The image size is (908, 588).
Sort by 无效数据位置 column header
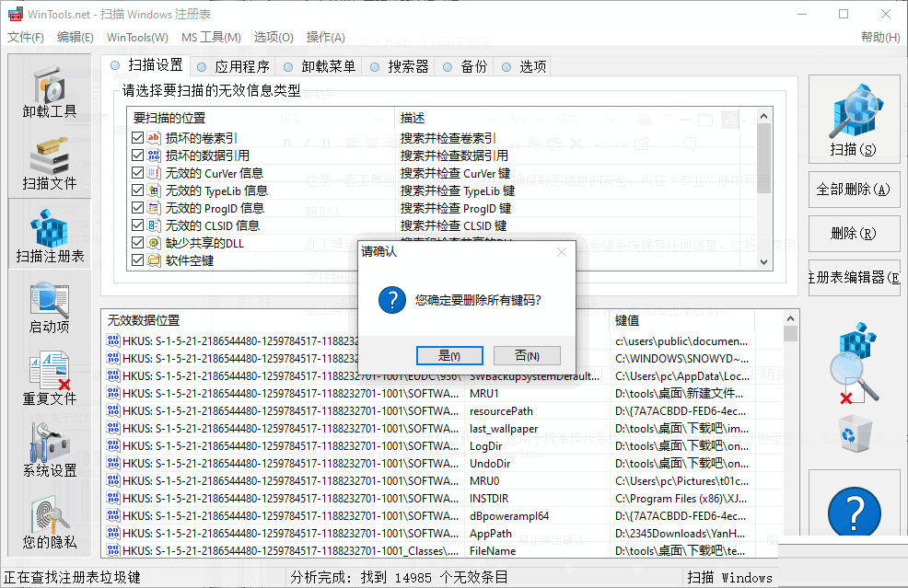(x=144, y=320)
